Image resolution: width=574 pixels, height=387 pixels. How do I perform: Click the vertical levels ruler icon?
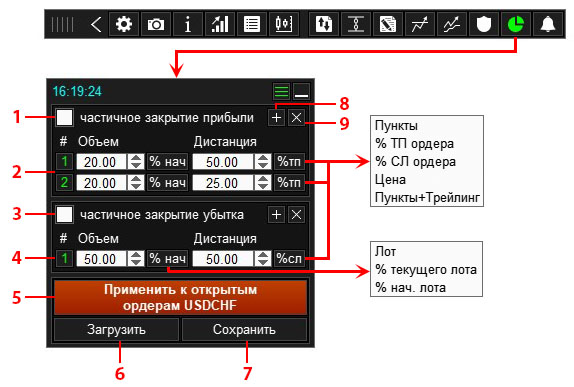coord(356,25)
